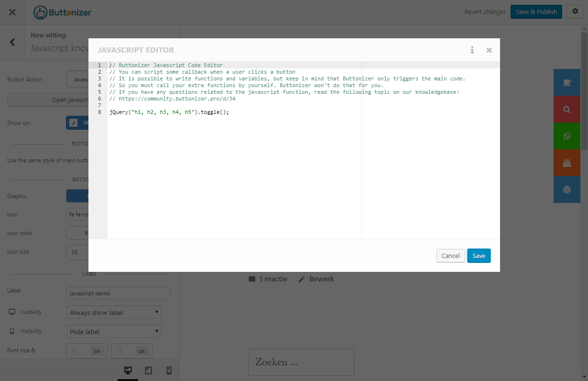Click the Buttonizer logo
This screenshot has width=588, height=381.
(x=62, y=12)
